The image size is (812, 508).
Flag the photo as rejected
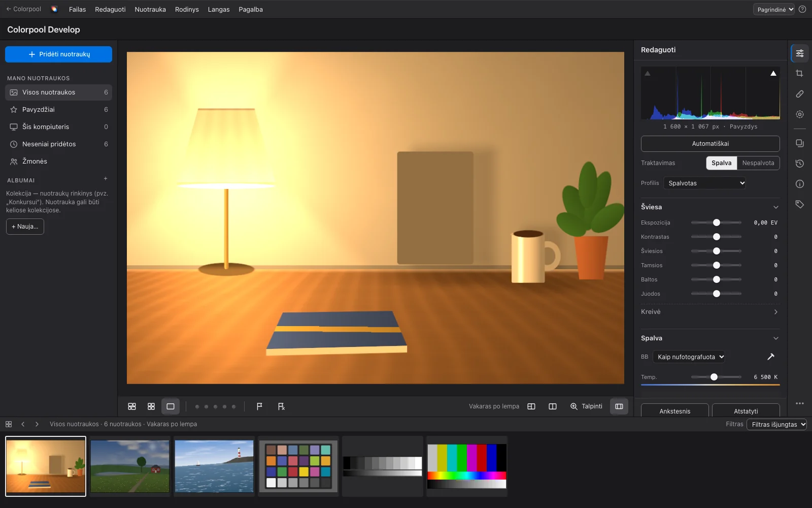tap(281, 406)
